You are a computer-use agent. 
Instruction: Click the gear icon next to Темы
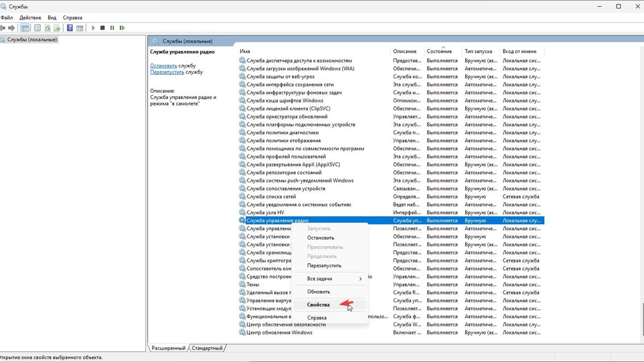242,285
